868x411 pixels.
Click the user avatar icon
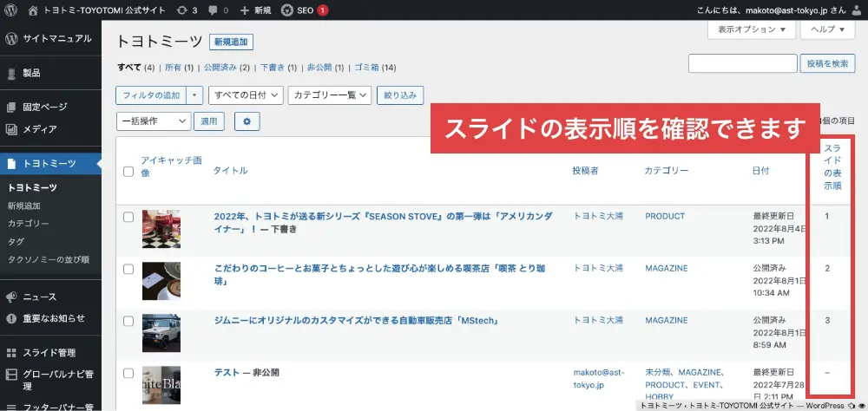pyautogui.click(x=857, y=10)
